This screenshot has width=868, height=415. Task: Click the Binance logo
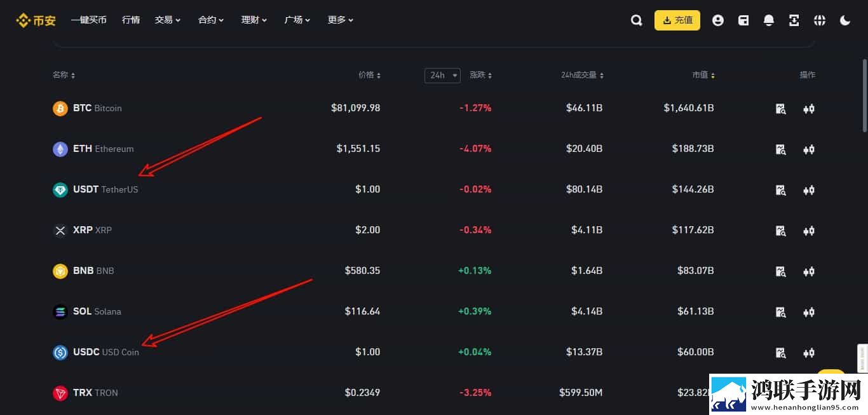[x=36, y=20]
